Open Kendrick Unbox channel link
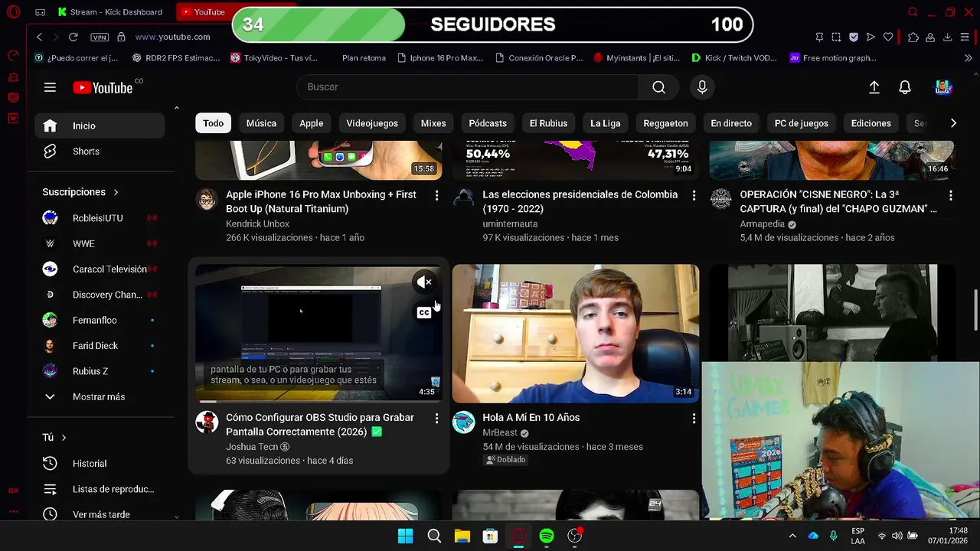980x551 pixels. point(257,224)
